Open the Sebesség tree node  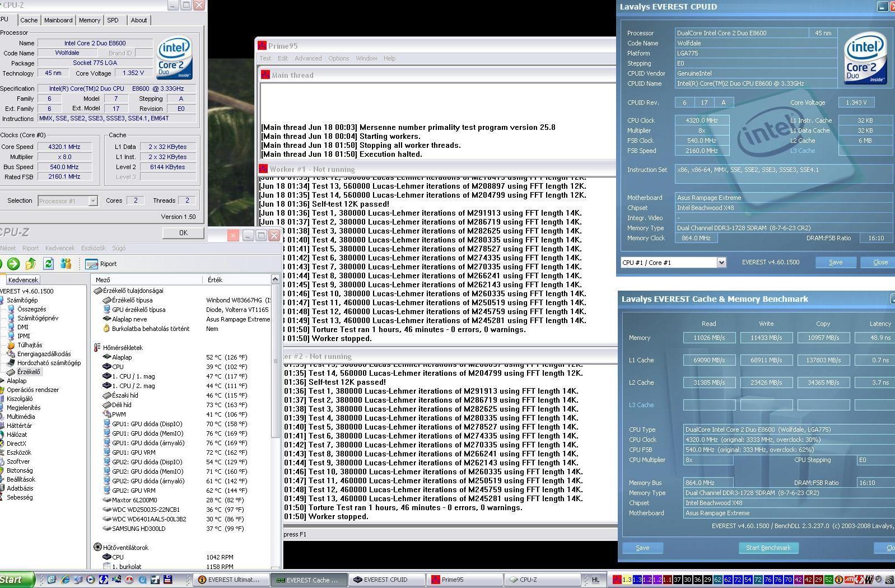(x=20, y=497)
